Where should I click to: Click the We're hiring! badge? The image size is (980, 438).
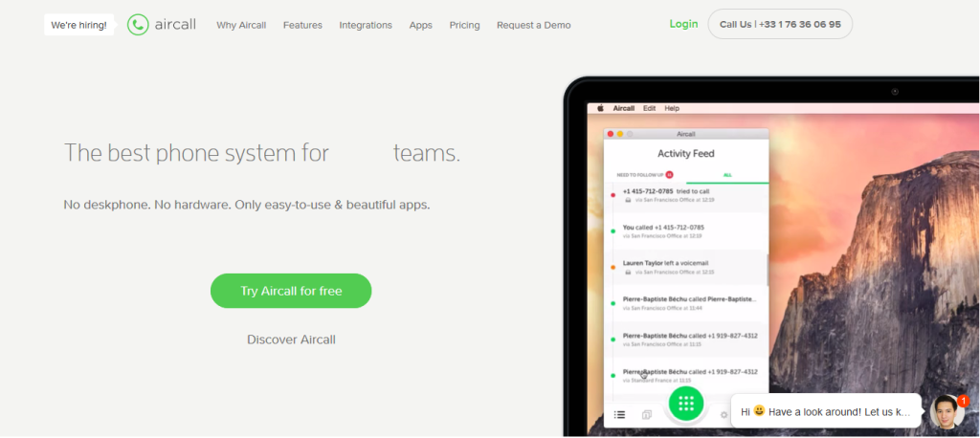(x=78, y=25)
